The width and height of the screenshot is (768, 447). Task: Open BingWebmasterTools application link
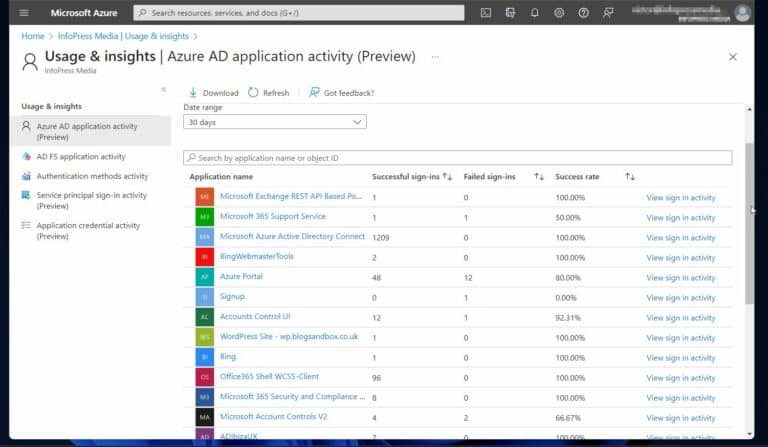tap(257, 256)
